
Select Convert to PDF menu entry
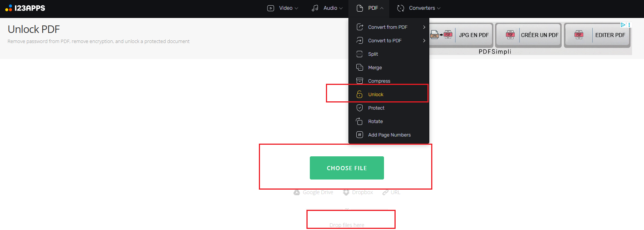pos(389,40)
